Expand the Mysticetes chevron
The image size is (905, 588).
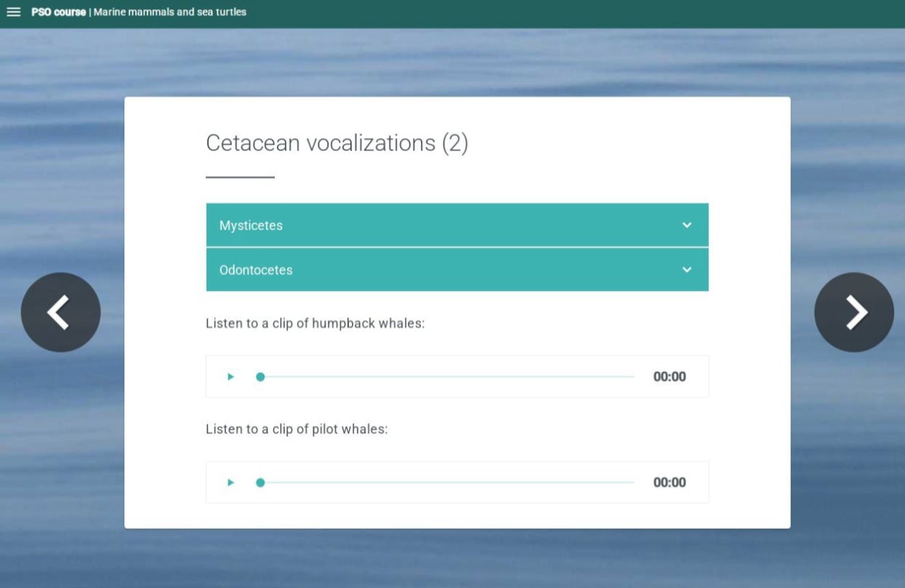[x=687, y=225]
